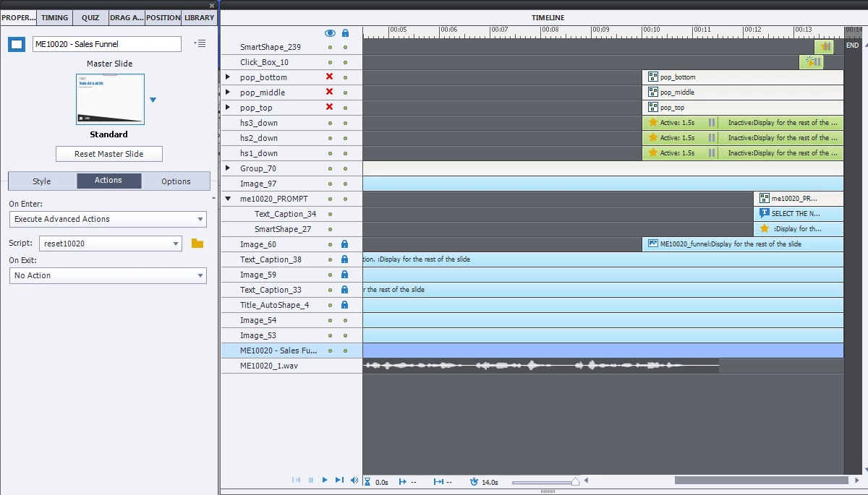Mute audio with the speaker icon
The width and height of the screenshot is (868, 495).
[354, 480]
